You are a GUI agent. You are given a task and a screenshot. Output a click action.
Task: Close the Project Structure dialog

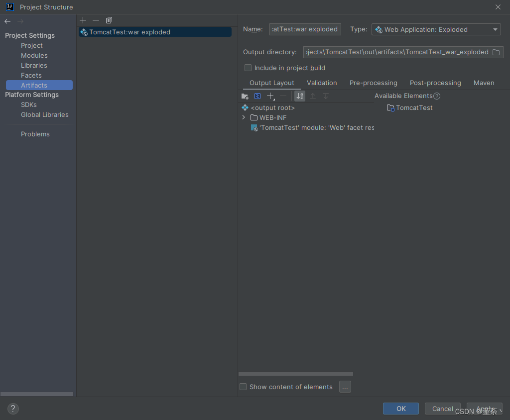tap(498, 7)
